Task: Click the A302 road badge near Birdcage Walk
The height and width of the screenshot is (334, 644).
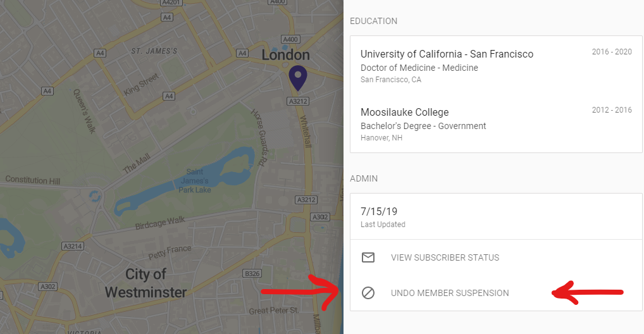Action: click(x=320, y=217)
